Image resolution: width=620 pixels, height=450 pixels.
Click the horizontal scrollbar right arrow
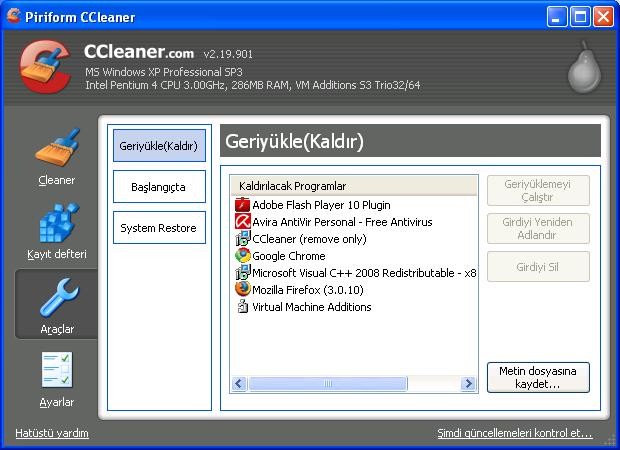tap(469, 383)
